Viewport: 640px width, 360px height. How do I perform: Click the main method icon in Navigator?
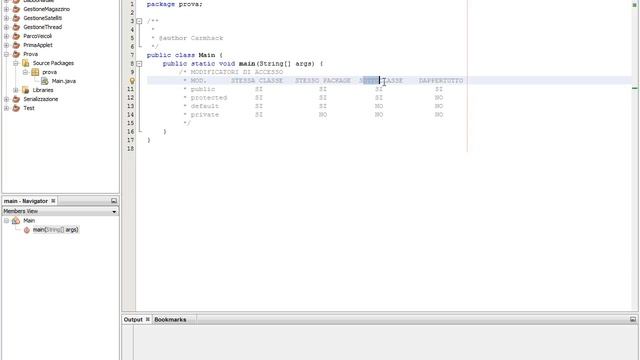27,230
